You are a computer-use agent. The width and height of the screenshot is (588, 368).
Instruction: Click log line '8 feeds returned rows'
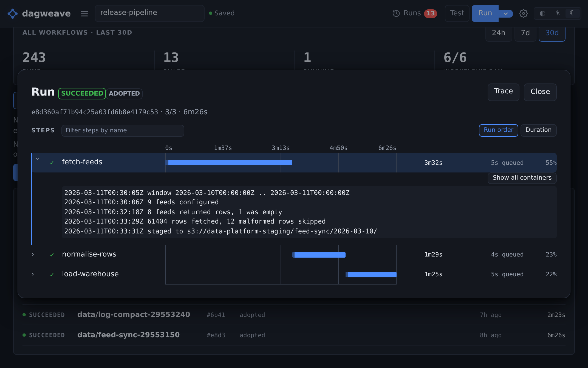click(173, 212)
